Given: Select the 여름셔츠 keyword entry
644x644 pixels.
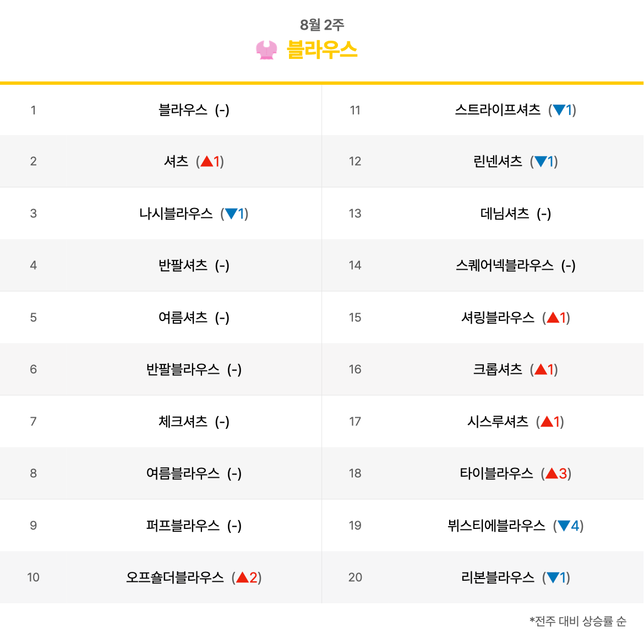Looking at the screenshot, I should [x=183, y=318].
